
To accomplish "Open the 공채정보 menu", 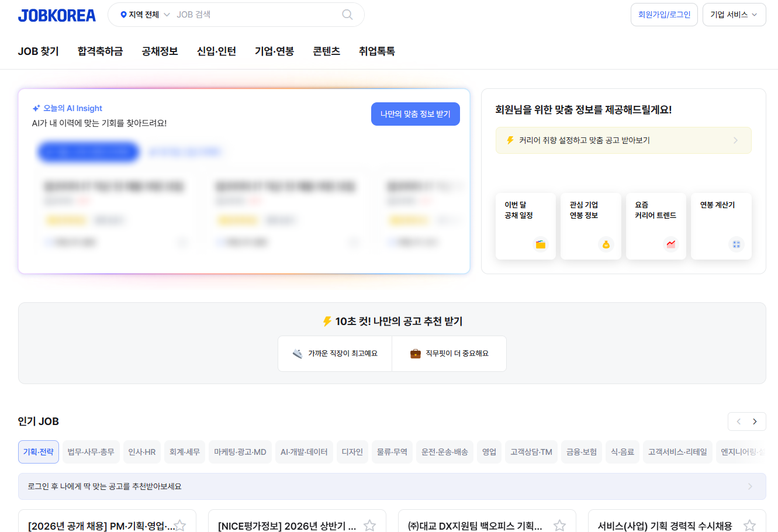I will coord(160,51).
